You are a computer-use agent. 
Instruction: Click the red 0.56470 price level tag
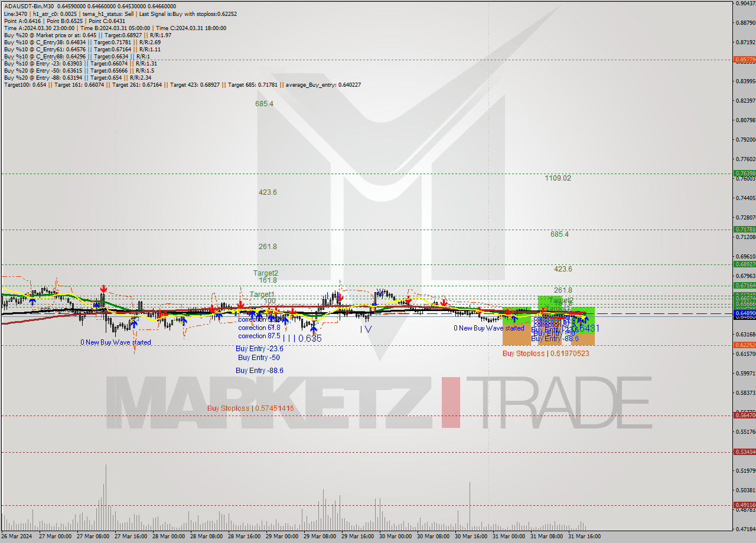tap(744, 416)
